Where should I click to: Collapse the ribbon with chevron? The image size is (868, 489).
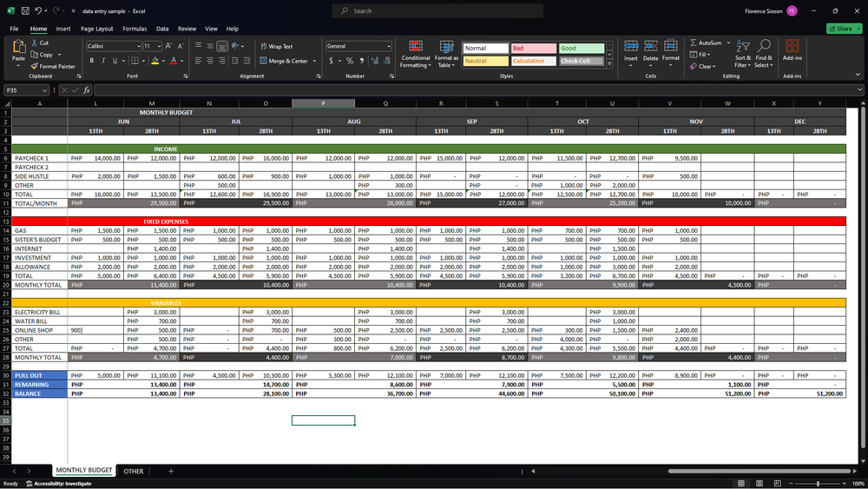pyautogui.click(x=858, y=75)
